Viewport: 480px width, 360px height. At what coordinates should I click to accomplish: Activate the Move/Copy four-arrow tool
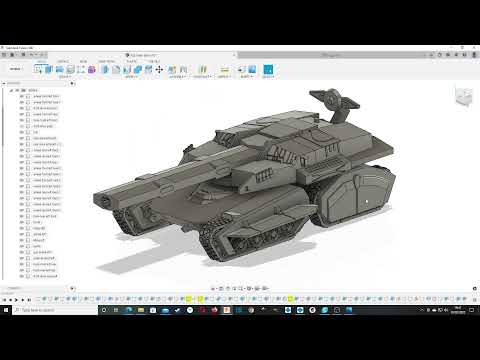click(159, 69)
